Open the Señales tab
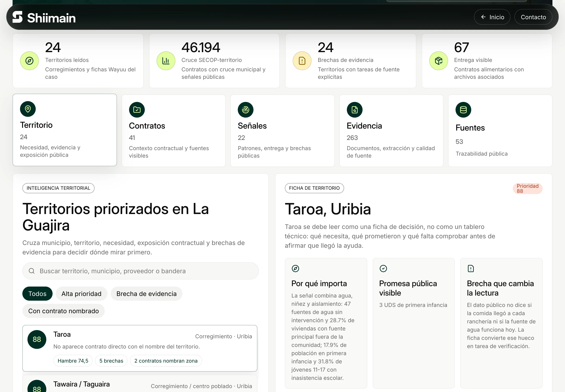This screenshot has width=565, height=392. [x=282, y=131]
